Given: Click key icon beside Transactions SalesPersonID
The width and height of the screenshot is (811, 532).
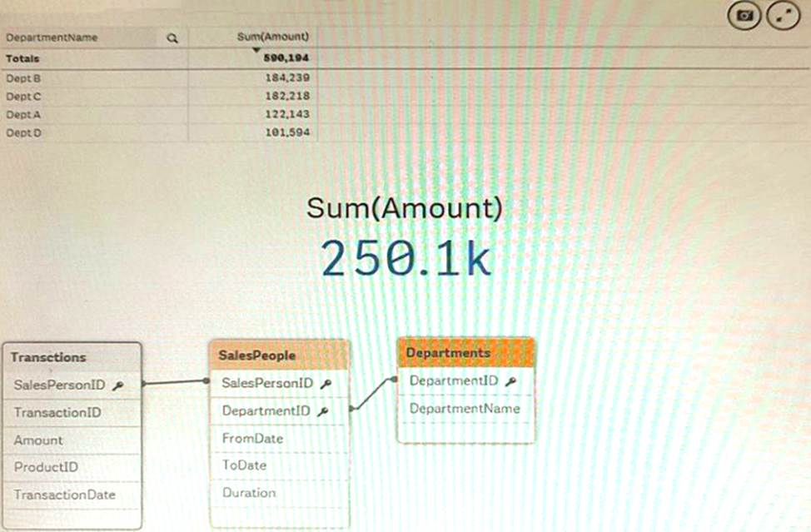Looking at the screenshot, I should pos(118,385).
